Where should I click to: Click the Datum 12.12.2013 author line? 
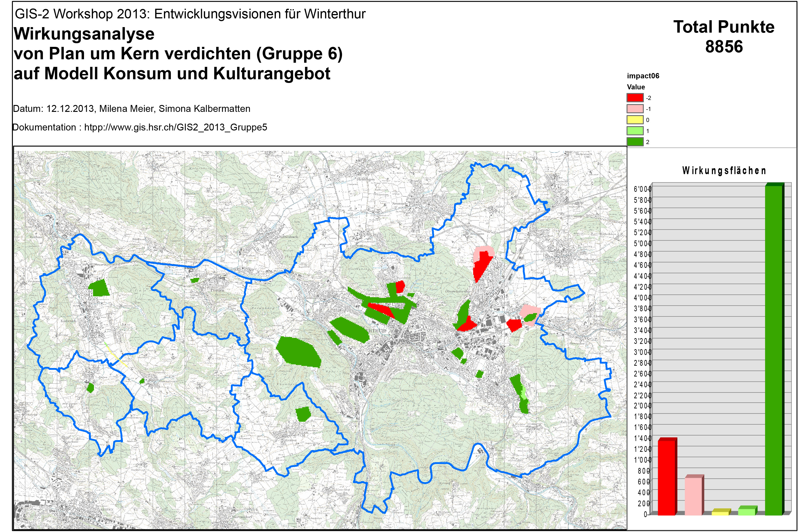[132, 109]
